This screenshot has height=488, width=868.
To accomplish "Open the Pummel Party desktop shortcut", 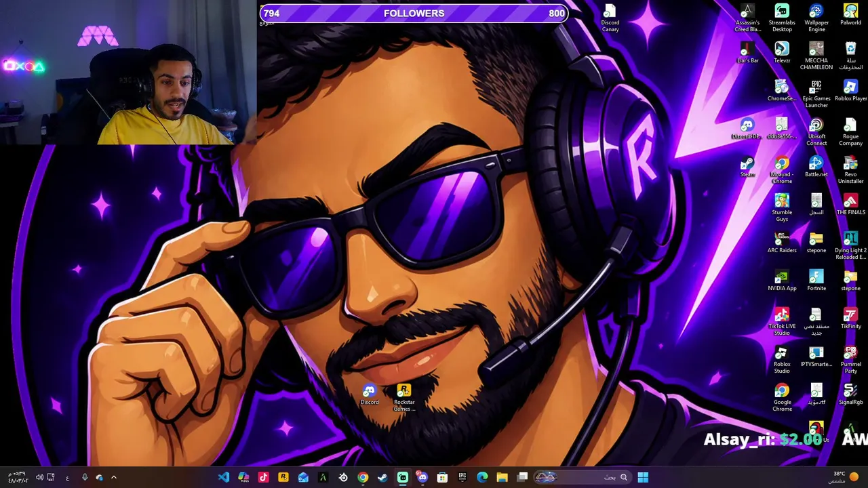I will tap(850, 360).
